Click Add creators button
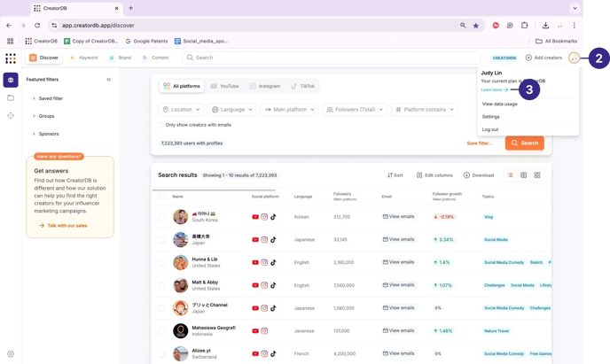 544,58
